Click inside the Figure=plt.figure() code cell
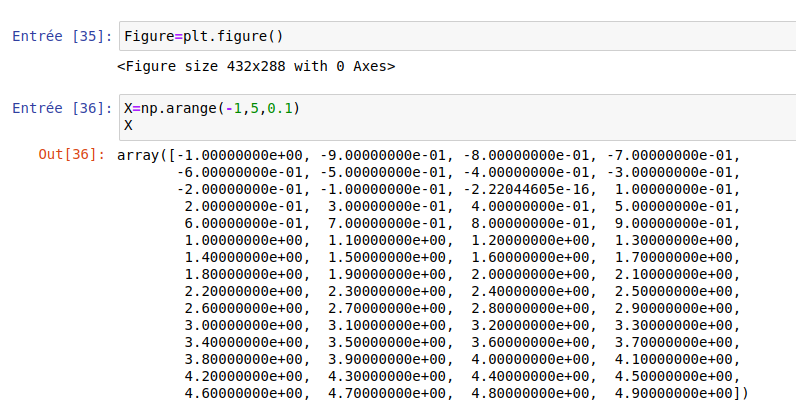The width and height of the screenshot is (796, 415). (450, 37)
